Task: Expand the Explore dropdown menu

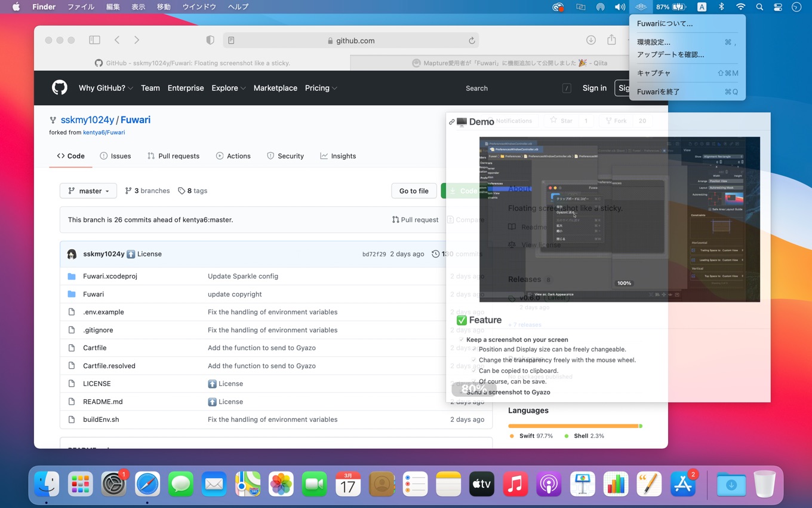Action: [x=229, y=88]
